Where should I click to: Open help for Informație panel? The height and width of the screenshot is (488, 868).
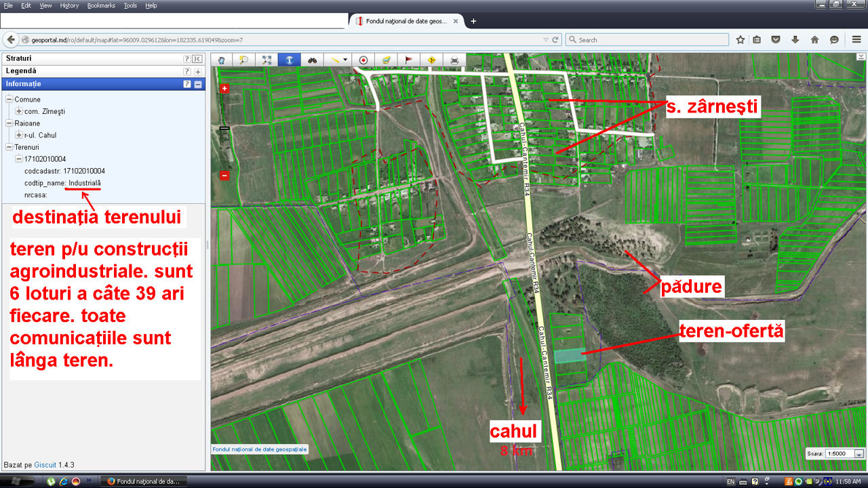[186, 84]
